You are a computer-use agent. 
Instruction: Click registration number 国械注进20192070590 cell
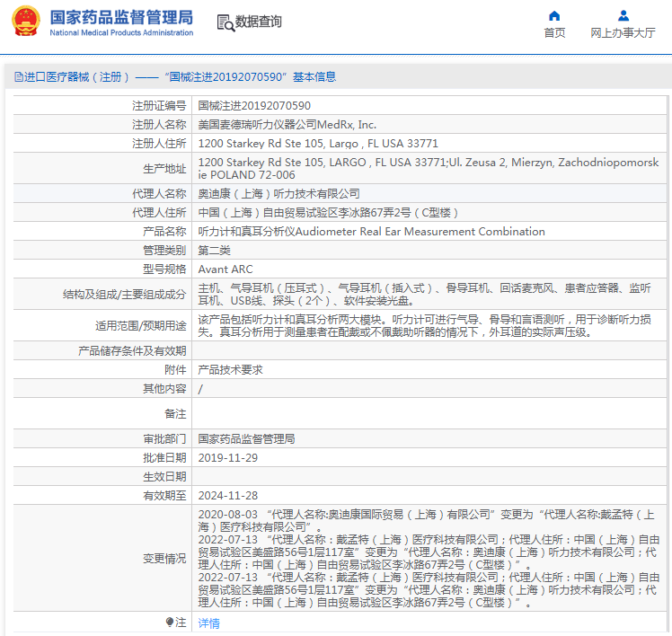(254, 106)
